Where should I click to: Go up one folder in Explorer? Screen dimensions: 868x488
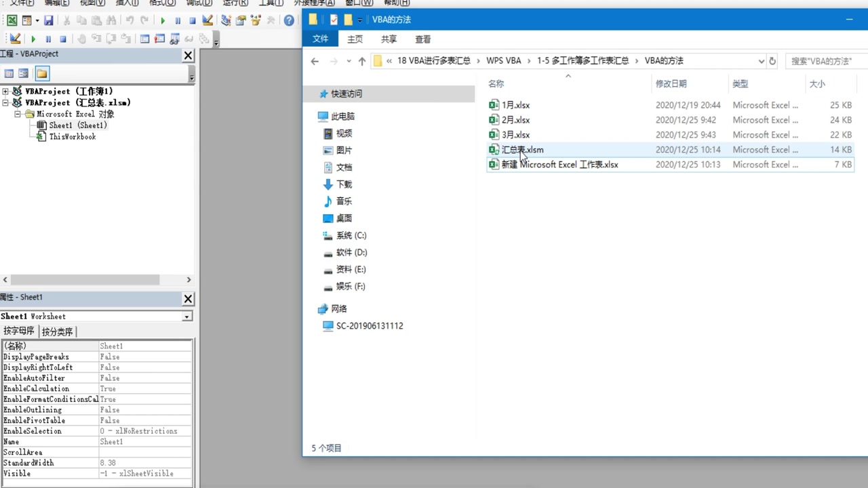coord(362,61)
